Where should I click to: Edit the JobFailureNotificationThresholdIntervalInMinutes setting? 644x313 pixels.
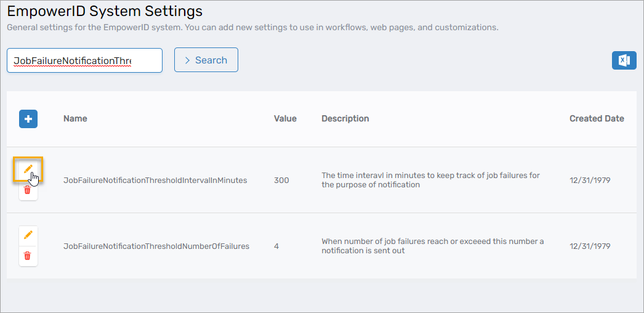[28, 169]
